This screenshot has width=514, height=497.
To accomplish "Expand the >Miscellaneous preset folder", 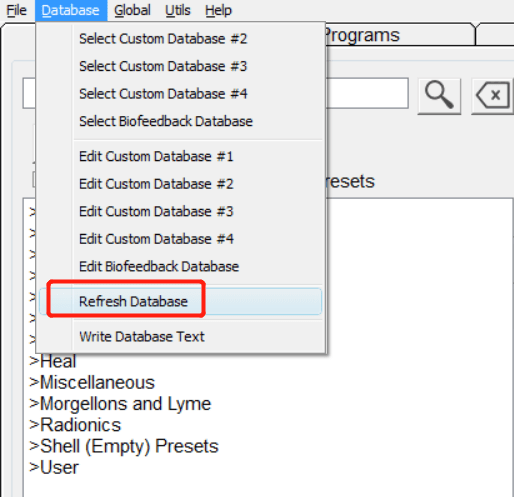I will 92,382.
